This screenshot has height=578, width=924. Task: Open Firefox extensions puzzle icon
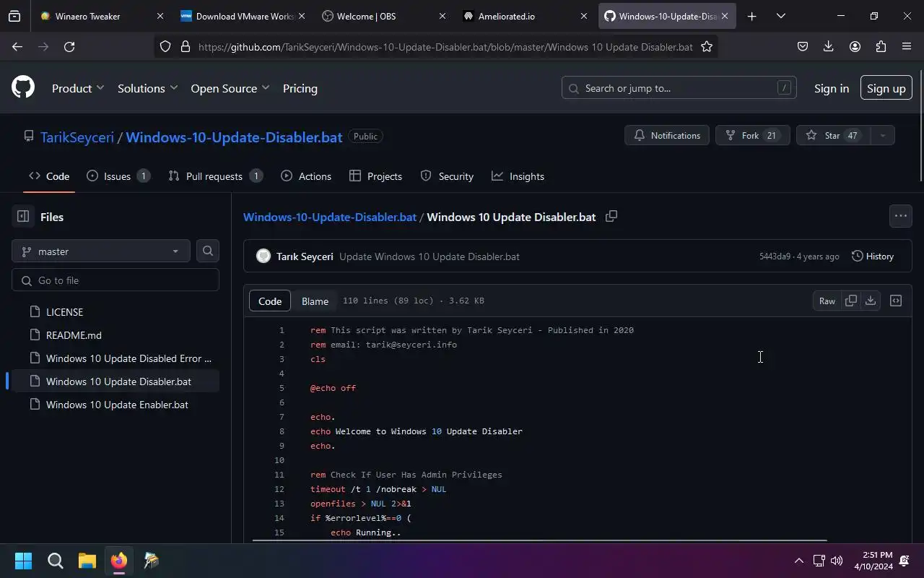tap(881, 46)
